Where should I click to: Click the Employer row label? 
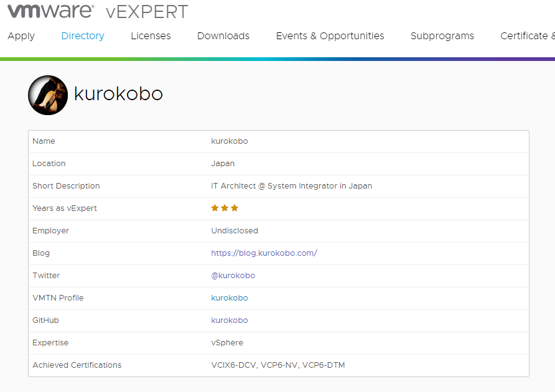click(50, 230)
